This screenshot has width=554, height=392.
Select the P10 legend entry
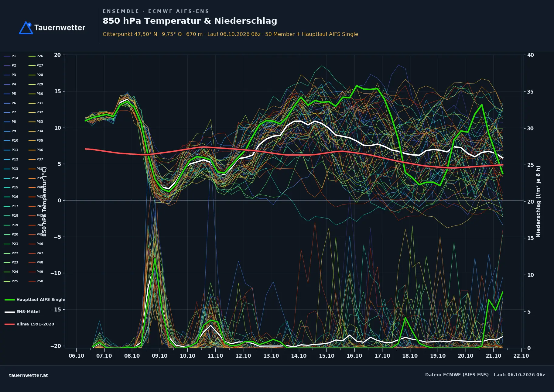[x=11, y=140]
